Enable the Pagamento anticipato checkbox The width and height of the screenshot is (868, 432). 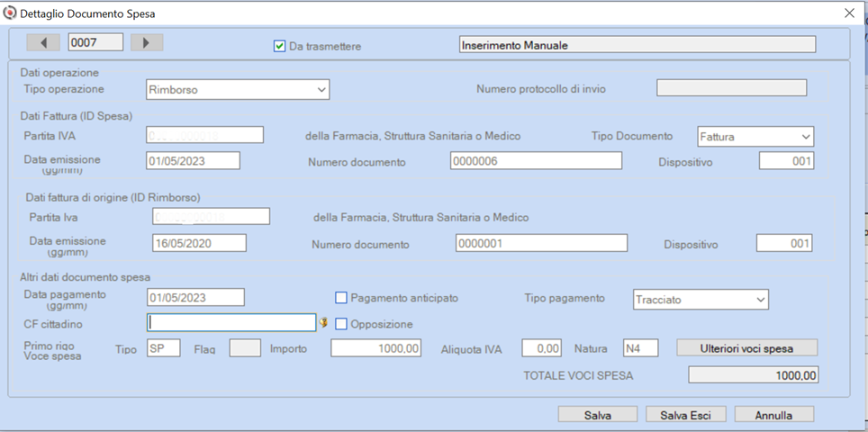341,298
